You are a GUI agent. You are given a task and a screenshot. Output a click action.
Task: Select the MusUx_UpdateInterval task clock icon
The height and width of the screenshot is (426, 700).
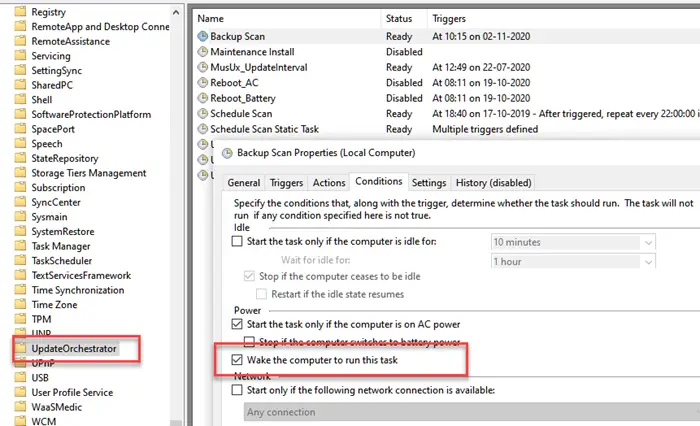coord(203,67)
